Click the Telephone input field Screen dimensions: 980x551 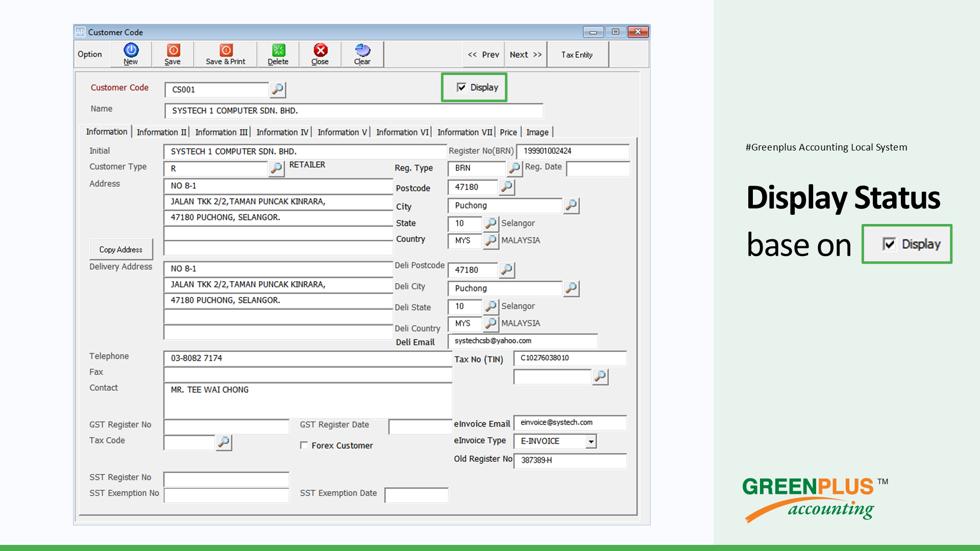[x=308, y=358]
